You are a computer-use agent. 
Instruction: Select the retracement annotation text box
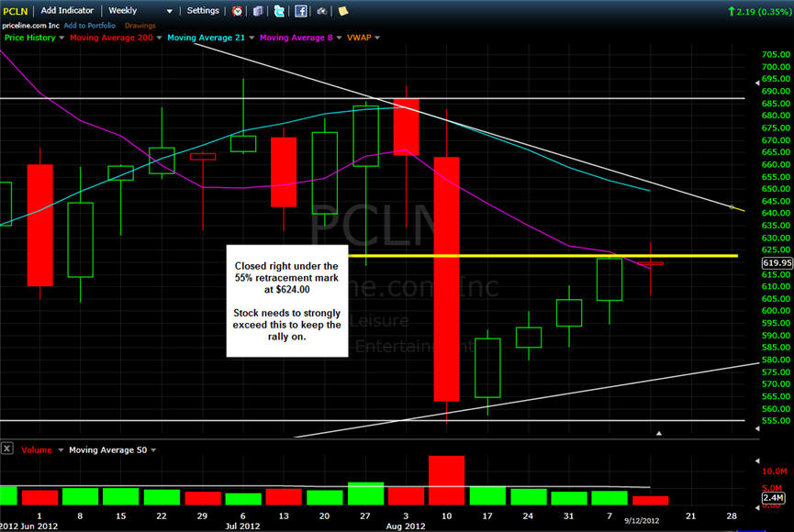point(287,301)
